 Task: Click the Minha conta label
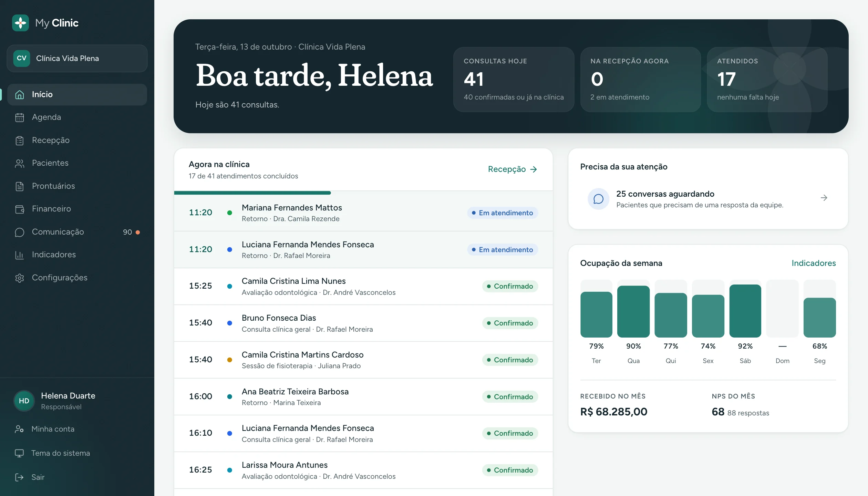(x=53, y=429)
